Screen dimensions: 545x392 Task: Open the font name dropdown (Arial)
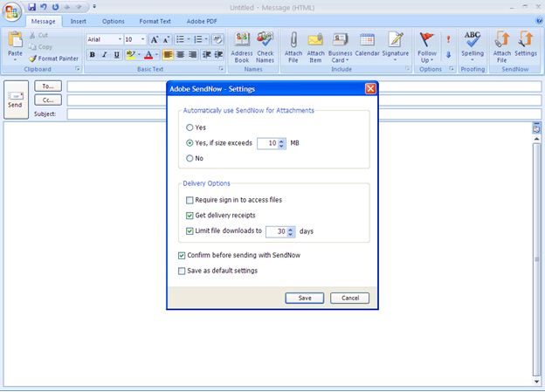pyautogui.click(x=120, y=39)
